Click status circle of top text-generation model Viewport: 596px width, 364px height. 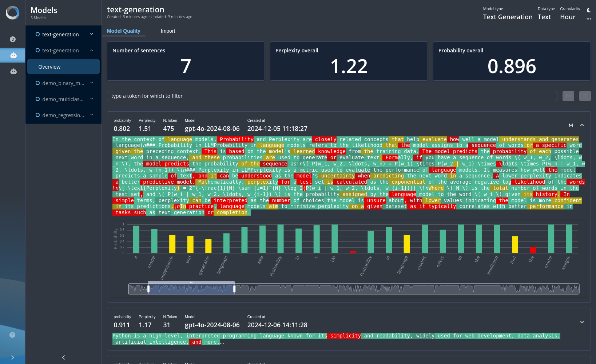click(x=37, y=34)
